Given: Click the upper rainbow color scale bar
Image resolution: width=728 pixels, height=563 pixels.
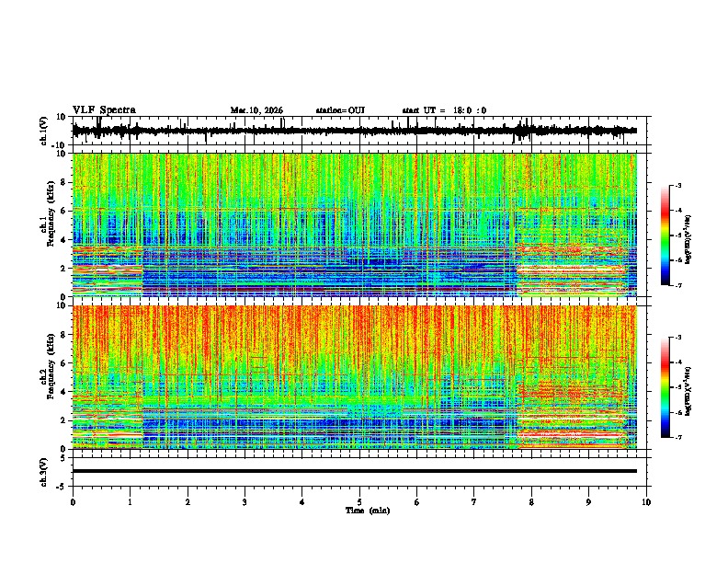Looking at the screenshot, I should click(665, 236).
